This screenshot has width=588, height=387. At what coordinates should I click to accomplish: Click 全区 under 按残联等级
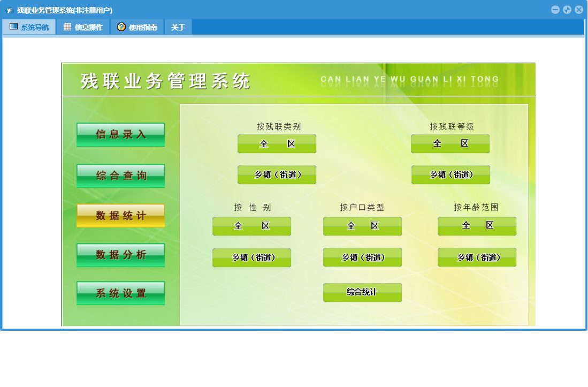450,143
